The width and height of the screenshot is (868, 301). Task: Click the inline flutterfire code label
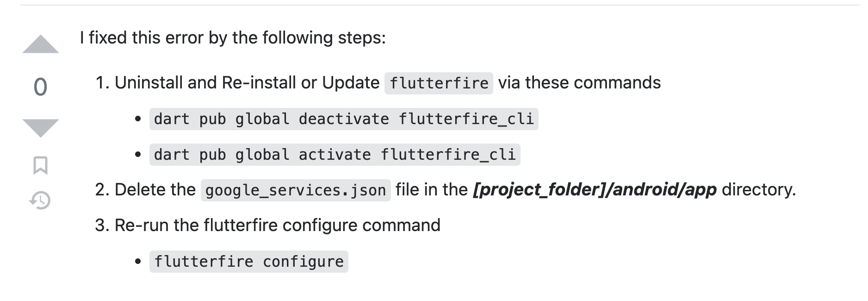tap(439, 83)
